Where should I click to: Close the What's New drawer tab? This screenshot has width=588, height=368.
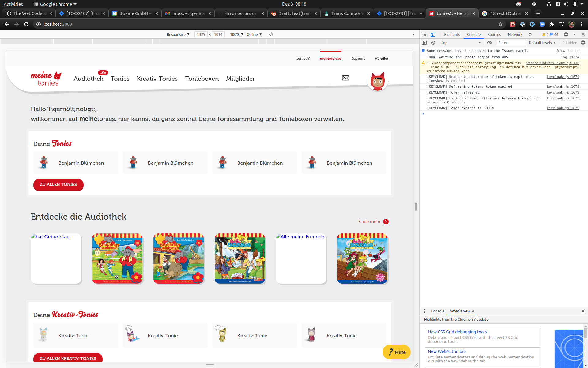(473, 311)
